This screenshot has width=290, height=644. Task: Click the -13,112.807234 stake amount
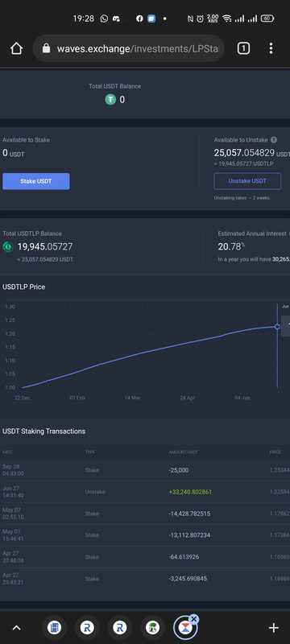coord(189,535)
